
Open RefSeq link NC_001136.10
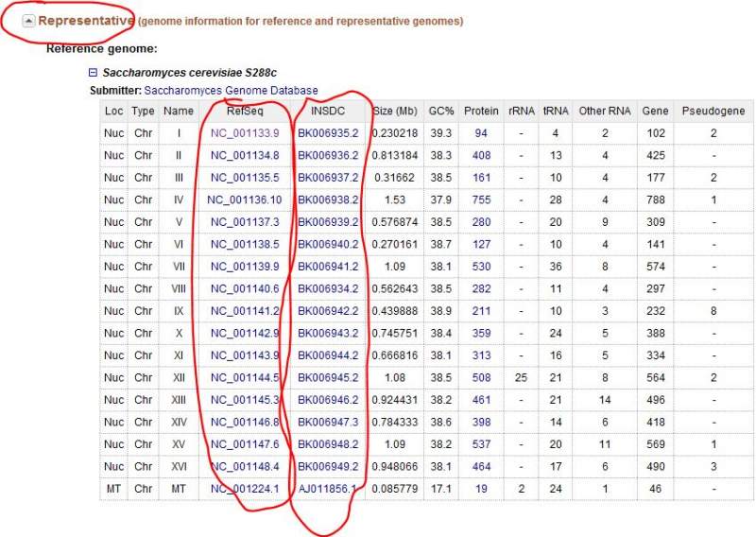[245, 199]
